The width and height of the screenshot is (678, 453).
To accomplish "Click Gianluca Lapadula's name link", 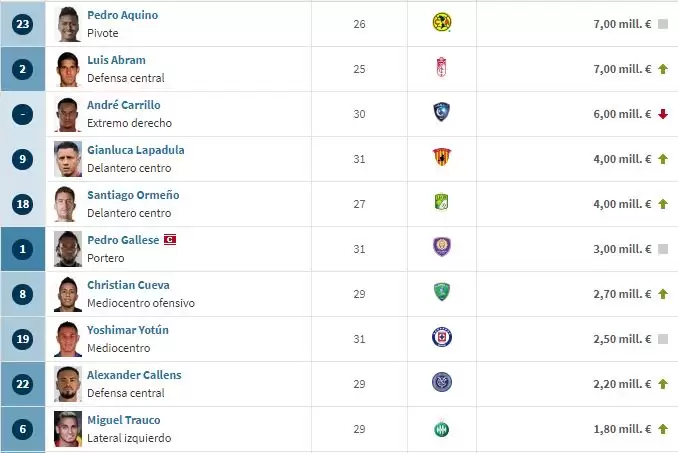I will point(135,150).
